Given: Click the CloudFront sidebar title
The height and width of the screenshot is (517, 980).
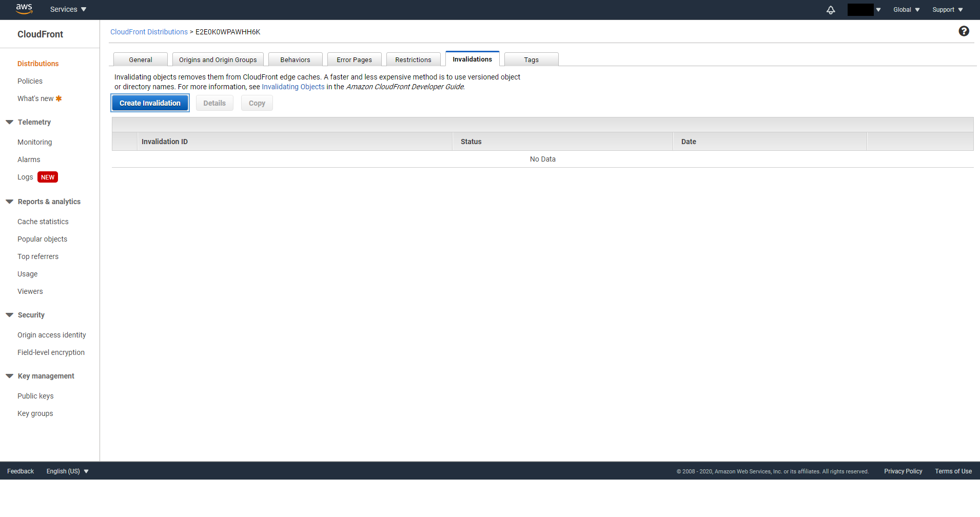Looking at the screenshot, I should 40,34.
